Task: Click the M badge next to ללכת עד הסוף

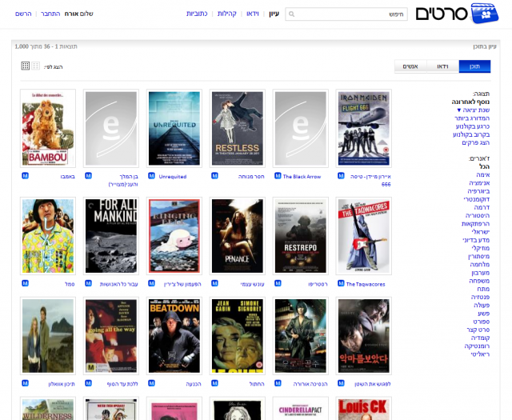Action: [x=88, y=383]
